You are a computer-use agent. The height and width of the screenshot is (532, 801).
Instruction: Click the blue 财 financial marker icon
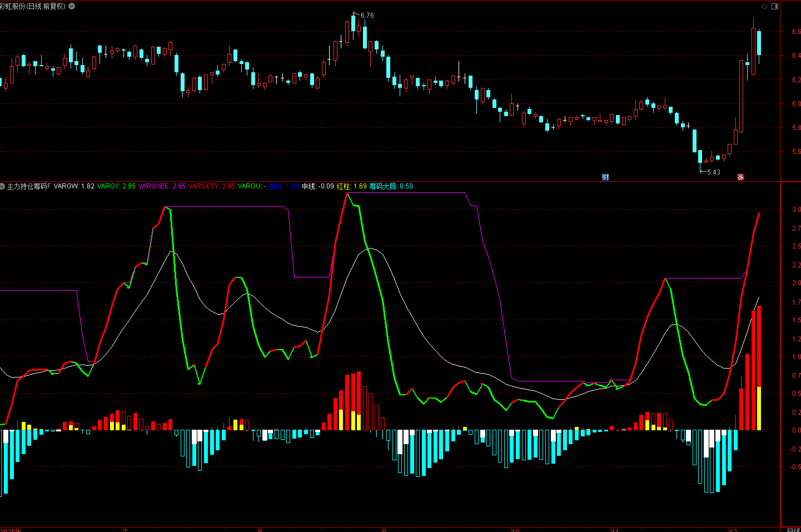click(x=605, y=177)
